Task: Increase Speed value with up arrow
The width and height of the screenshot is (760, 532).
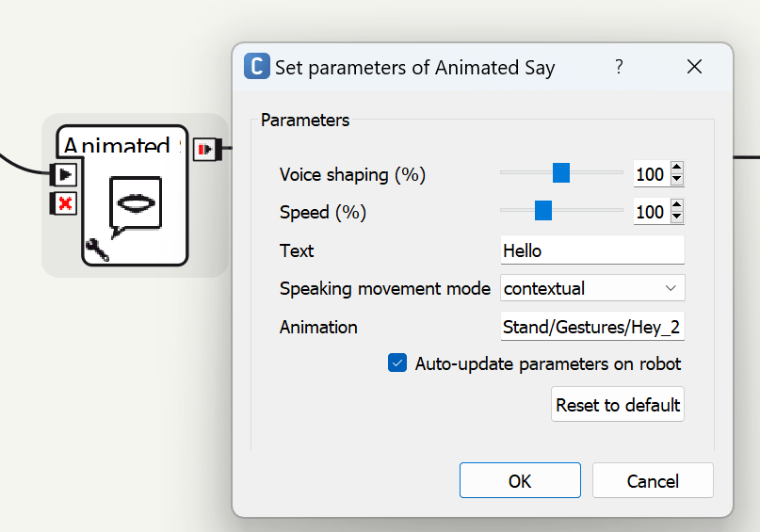Action: pos(676,206)
